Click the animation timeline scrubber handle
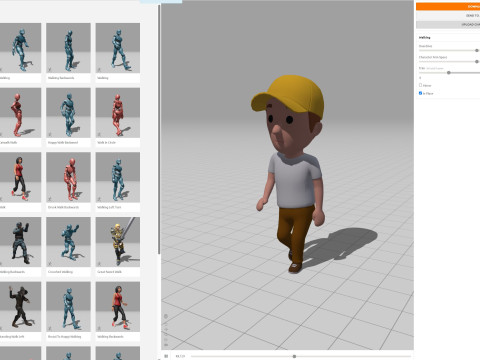 pyautogui.click(x=294, y=356)
